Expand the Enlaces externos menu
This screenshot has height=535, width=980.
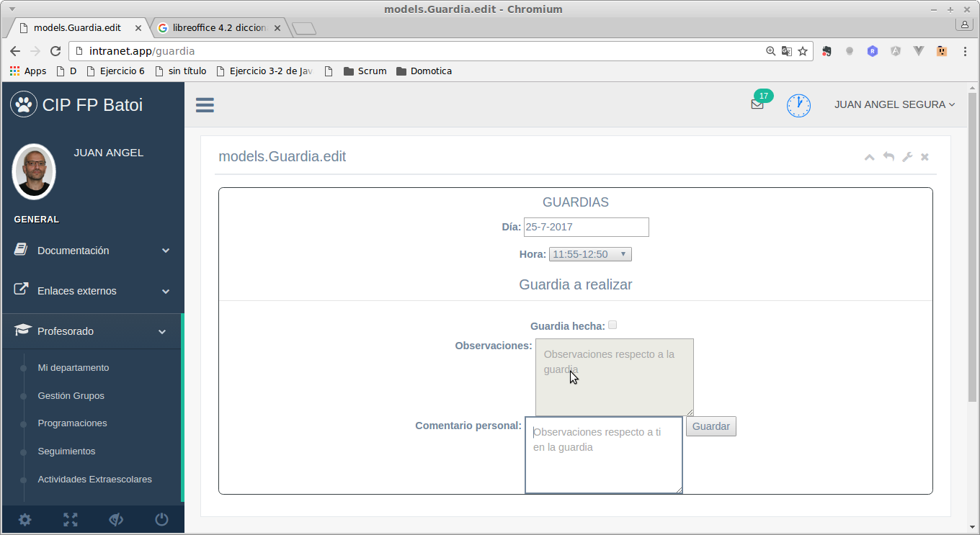(92, 291)
